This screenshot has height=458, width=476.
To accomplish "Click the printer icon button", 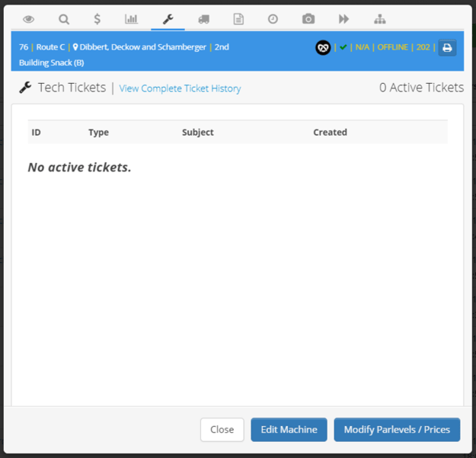I will [447, 48].
